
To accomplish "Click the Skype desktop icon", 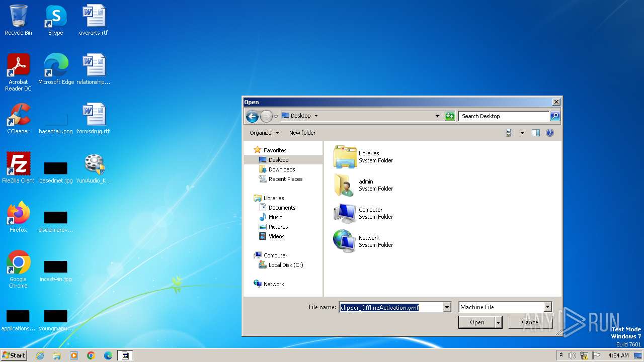I will 56,20.
